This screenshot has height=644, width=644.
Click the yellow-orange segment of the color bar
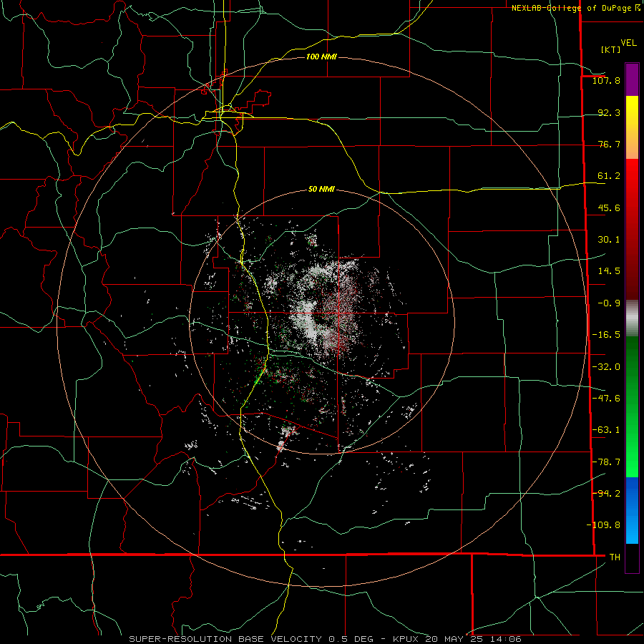[632, 127]
